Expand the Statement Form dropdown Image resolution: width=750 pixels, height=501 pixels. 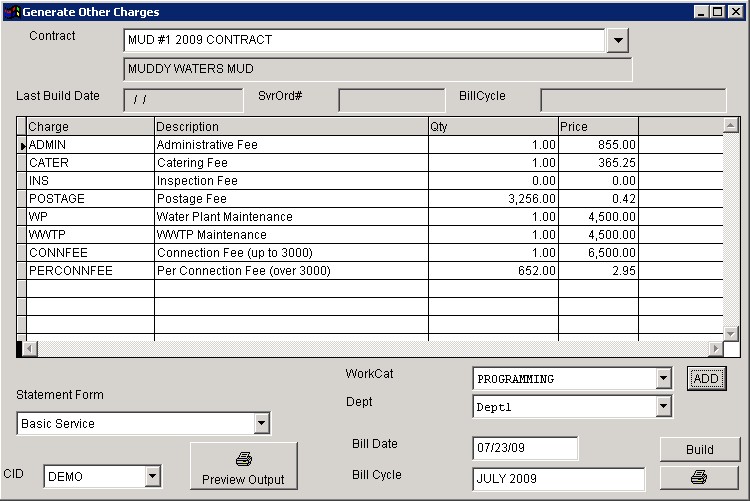tap(261, 424)
